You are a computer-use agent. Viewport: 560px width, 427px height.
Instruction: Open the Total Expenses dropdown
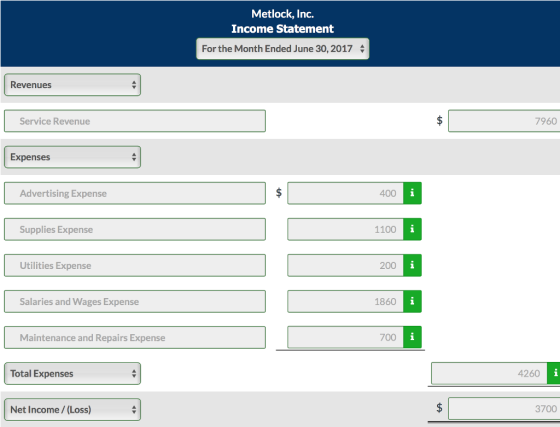click(x=72, y=373)
